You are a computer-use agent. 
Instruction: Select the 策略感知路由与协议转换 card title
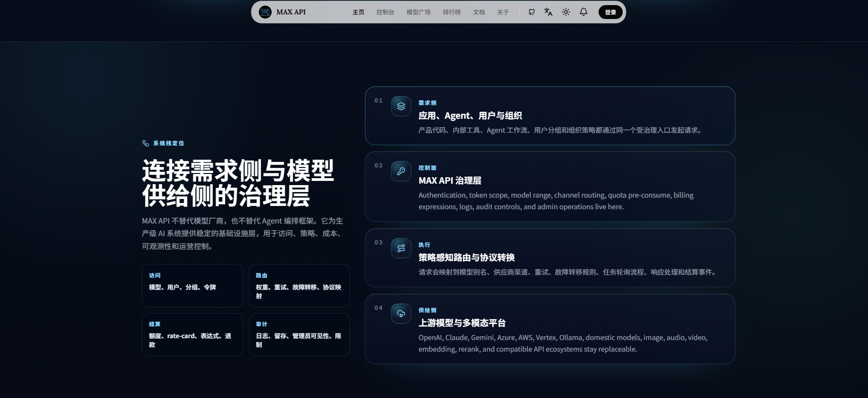466,257
